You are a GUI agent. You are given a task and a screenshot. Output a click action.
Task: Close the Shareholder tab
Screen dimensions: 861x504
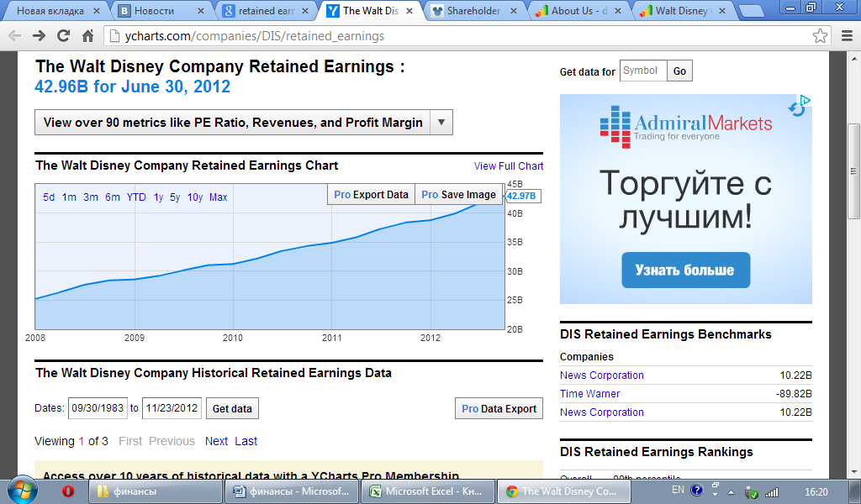click(x=514, y=11)
